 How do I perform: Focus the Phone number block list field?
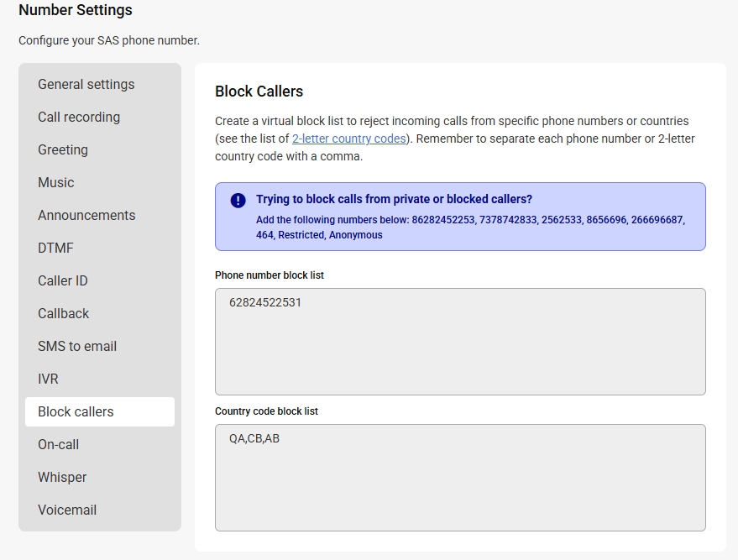460,342
